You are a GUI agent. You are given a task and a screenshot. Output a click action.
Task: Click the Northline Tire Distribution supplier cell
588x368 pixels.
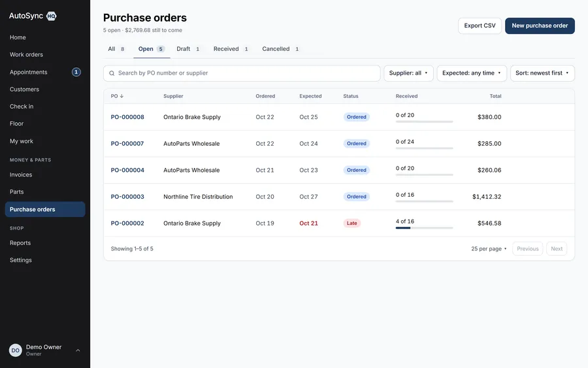198,197
